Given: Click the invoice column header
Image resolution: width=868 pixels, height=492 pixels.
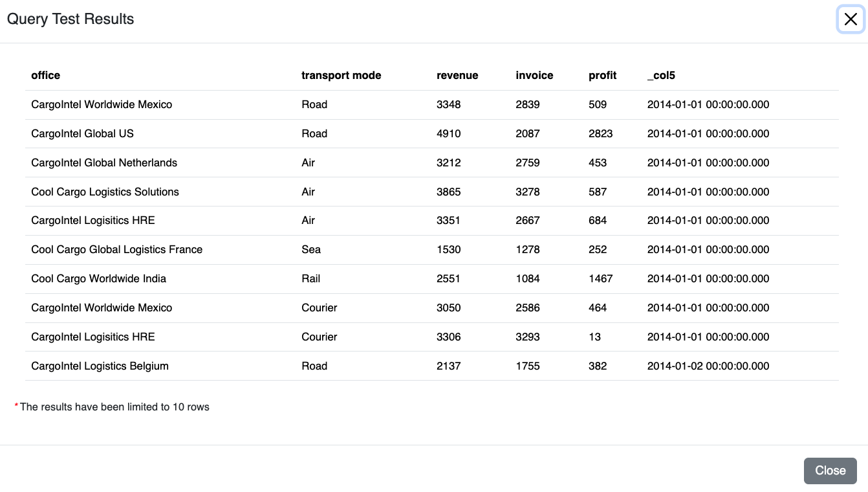Looking at the screenshot, I should click(534, 75).
